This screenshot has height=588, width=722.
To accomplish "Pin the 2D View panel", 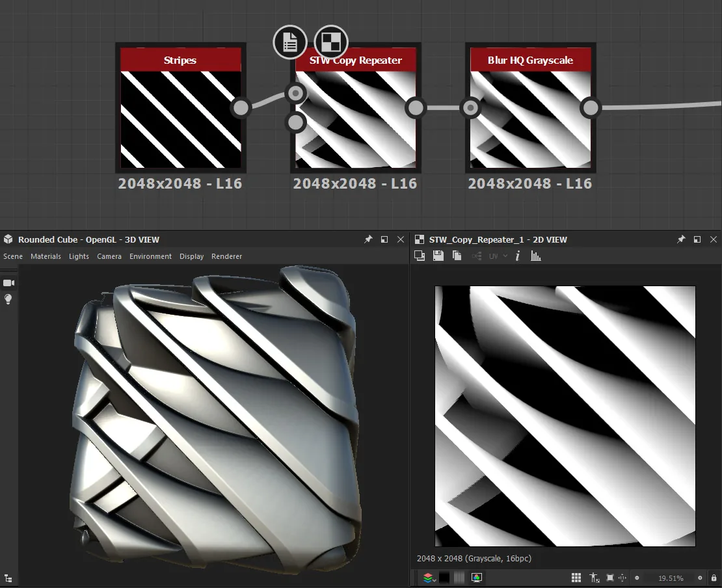I will (x=681, y=239).
